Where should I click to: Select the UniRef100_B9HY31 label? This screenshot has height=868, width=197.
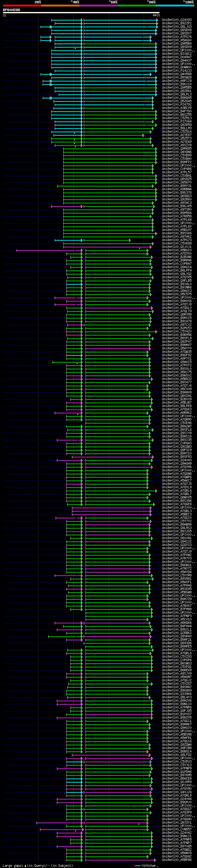[176, 186]
